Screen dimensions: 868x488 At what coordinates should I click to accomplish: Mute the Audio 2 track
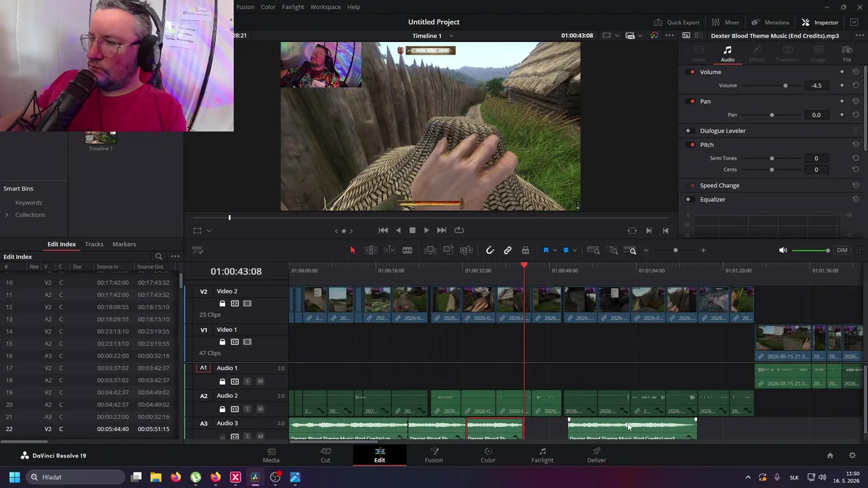point(260,409)
